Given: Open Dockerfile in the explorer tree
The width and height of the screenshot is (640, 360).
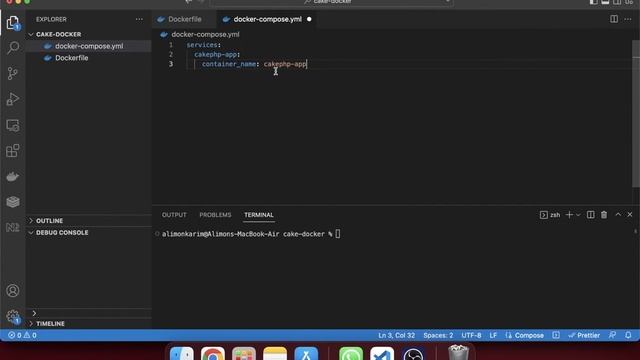Looking at the screenshot, I should click(71, 58).
